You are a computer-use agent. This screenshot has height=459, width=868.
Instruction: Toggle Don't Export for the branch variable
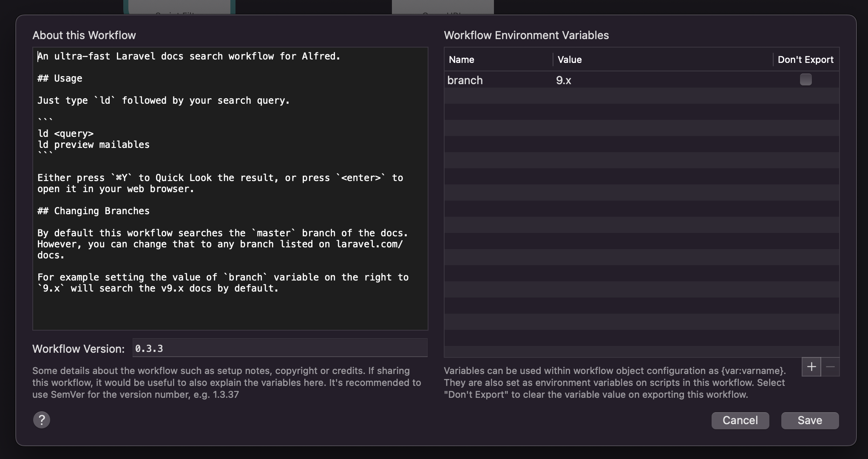[x=806, y=79]
